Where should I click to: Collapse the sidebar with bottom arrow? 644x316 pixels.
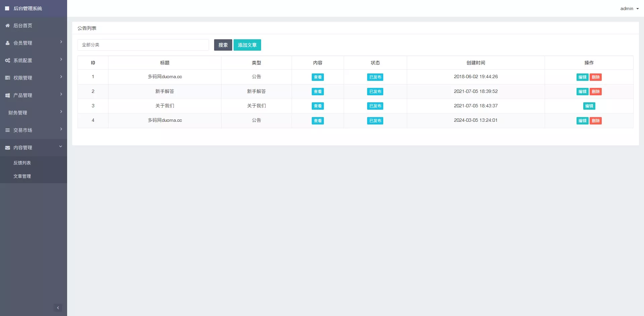[x=58, y=308]
